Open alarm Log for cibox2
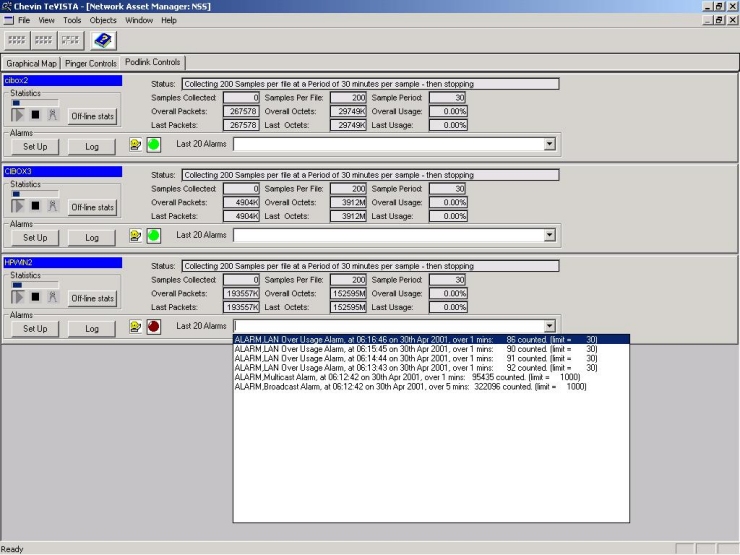 tap(92, 147)
